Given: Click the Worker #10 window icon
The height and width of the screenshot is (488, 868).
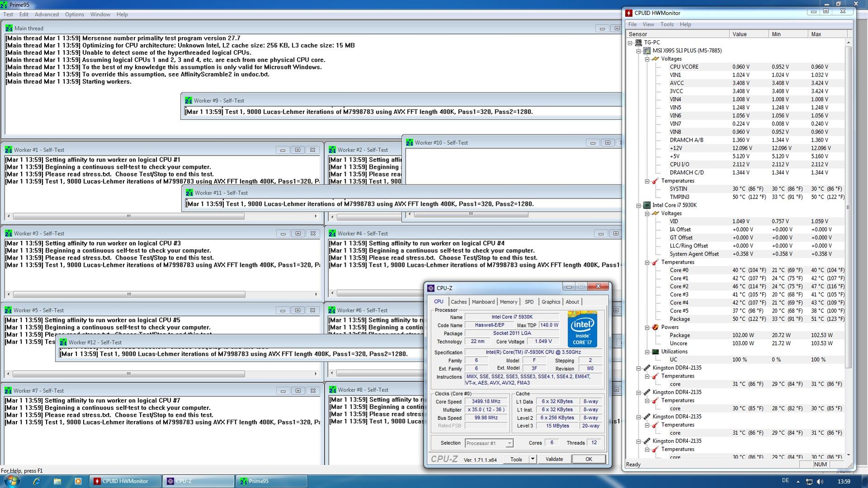Looking at the screenshot, I should click(410, 142).
